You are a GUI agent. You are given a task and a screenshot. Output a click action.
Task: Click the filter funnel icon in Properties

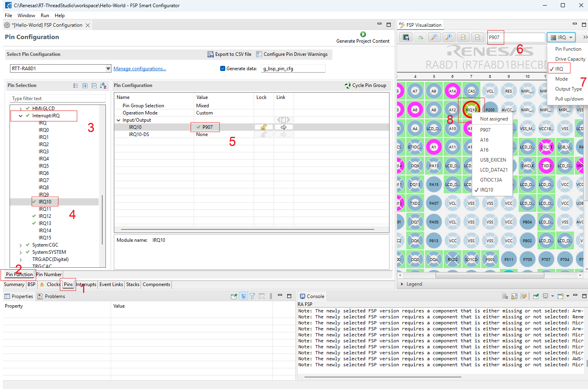click(x=252, y=296)
